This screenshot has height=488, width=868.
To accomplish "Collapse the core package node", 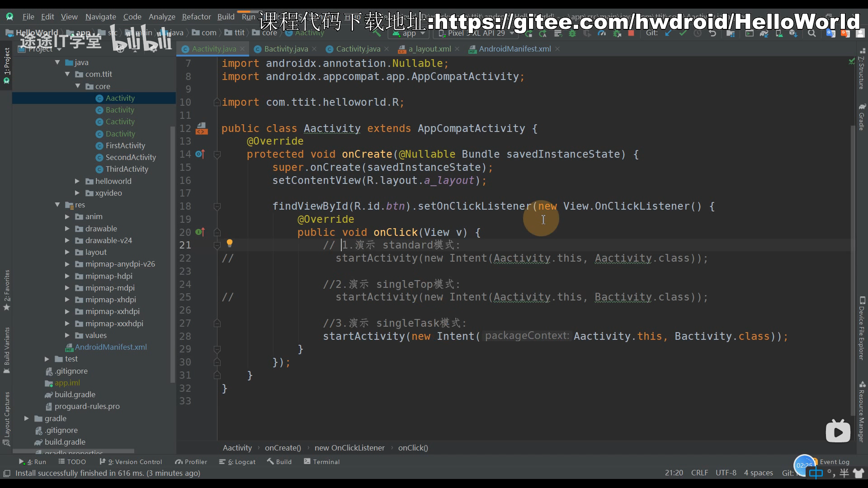I will 77,86.
